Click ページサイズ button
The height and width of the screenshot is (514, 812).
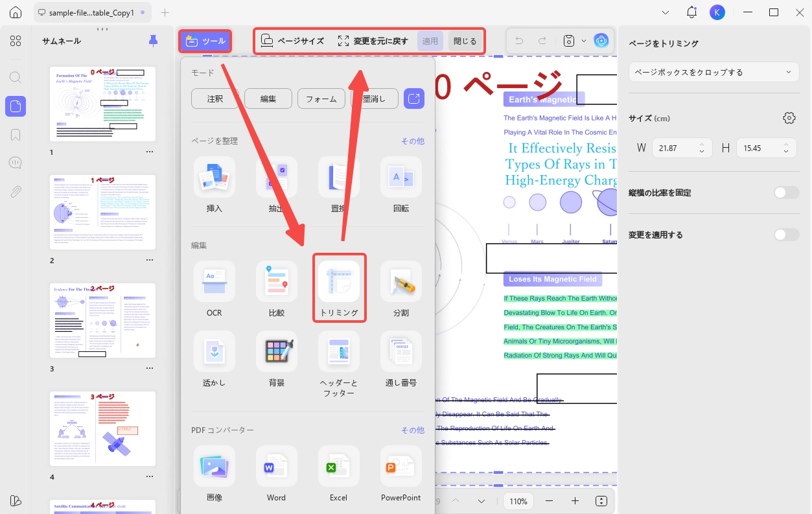click(292, 41)
